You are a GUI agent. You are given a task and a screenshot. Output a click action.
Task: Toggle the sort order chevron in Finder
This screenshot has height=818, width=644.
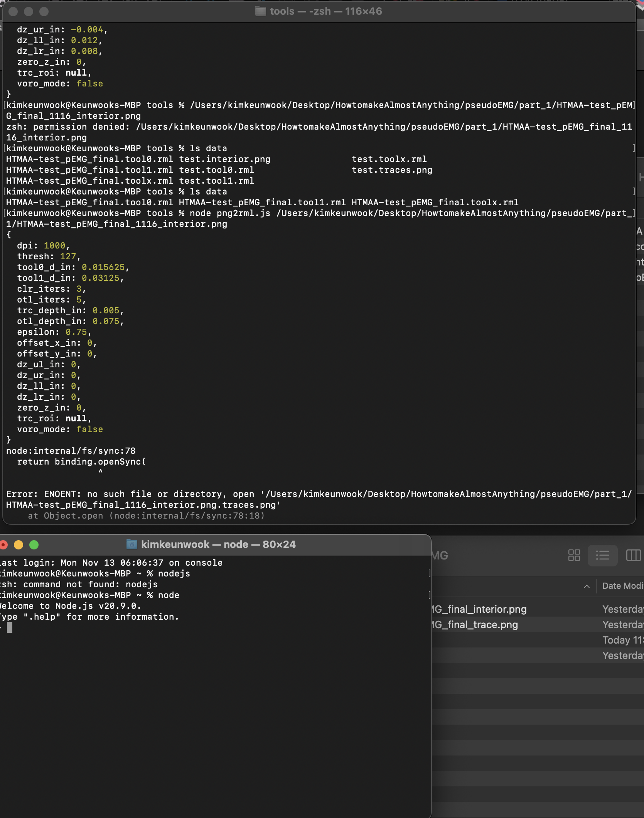coord(587,586)
